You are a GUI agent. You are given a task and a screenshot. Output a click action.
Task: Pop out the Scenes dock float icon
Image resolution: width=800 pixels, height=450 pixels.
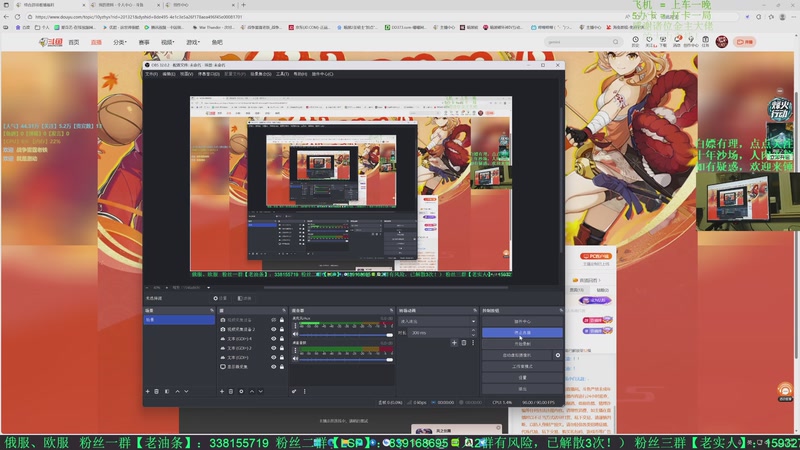coord(212,310)
